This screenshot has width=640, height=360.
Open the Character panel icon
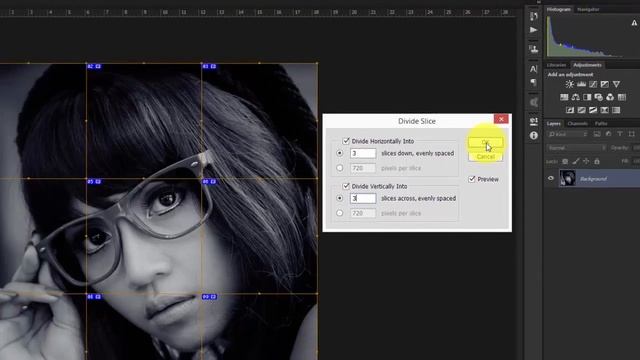[x=533, y=69]
